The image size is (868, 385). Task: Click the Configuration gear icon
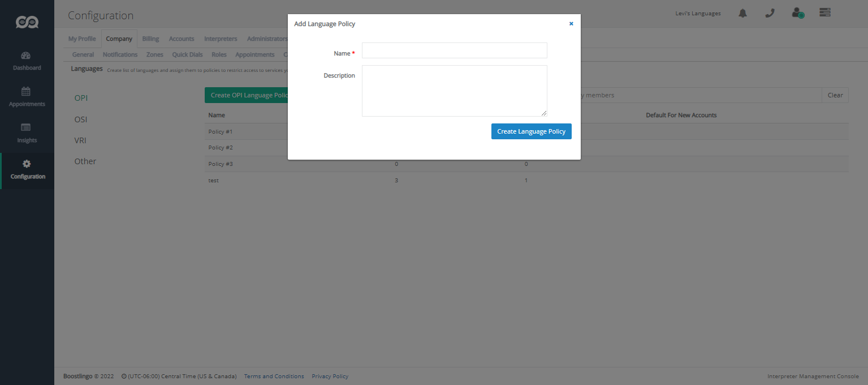pos(27,164)
